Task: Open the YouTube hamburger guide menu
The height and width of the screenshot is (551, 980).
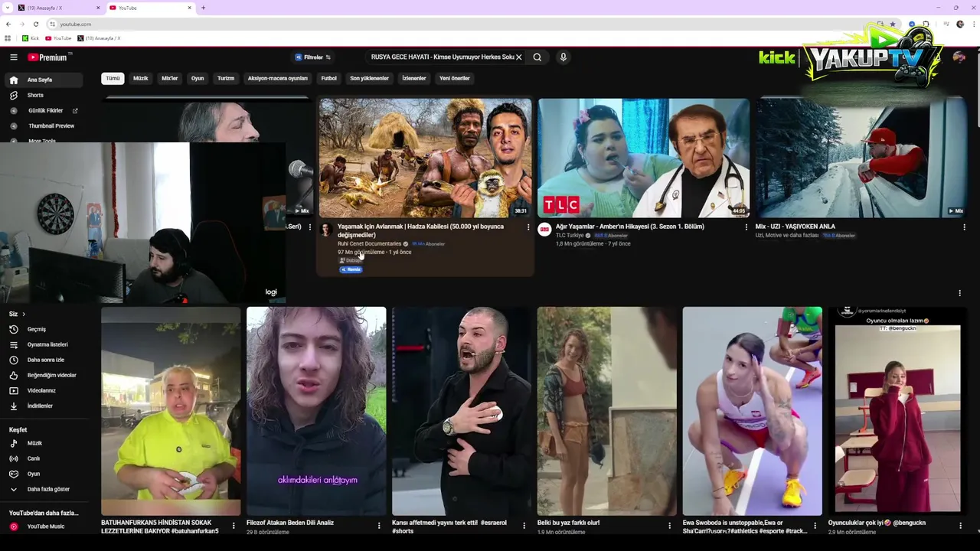Action: click(x=13, y=57)
